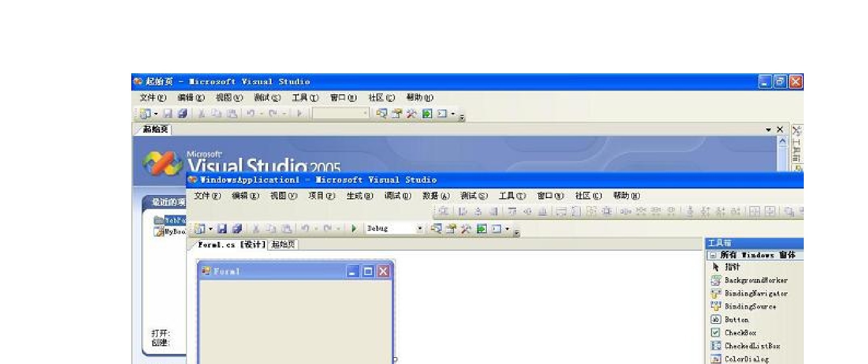Select 起始页 document tab in back window

[x=156, y=129]
